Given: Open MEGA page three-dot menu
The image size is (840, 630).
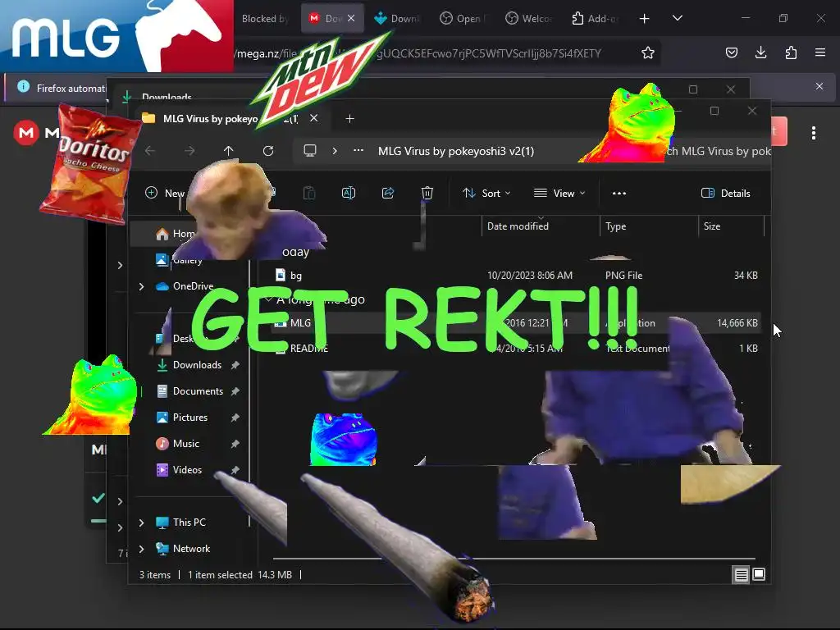Looking at the screenshot, I should [813, 133].
